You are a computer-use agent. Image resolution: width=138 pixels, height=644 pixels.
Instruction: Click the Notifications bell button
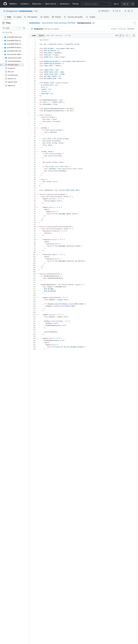(104, 11)
